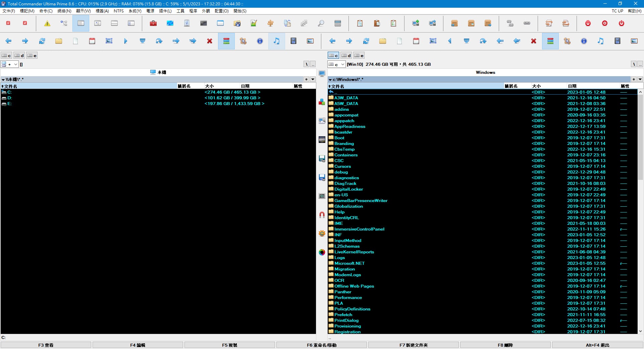Click the right panel scrollbar down arrow
The width and height of the screenshot is (644, 349).
coord(640,331)
